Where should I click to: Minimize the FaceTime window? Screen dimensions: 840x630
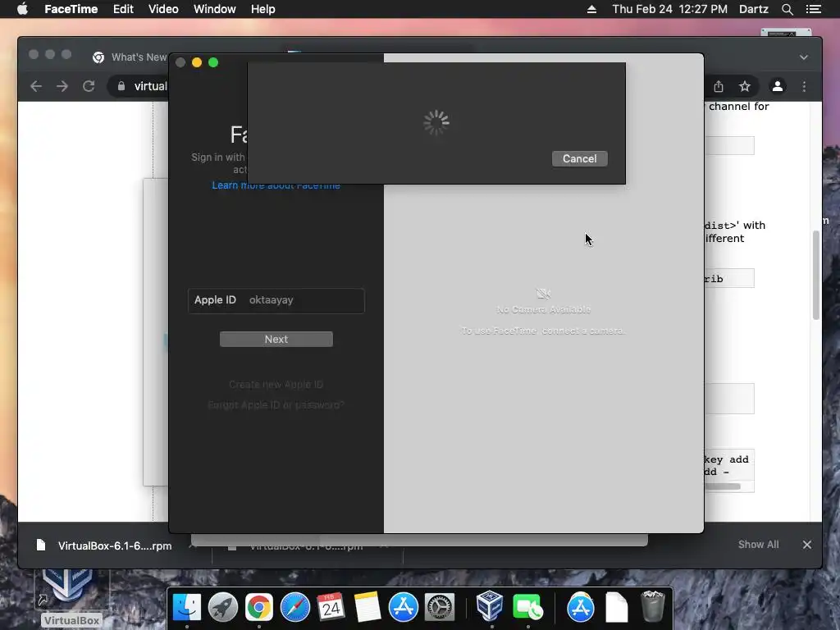coord(197,62)
